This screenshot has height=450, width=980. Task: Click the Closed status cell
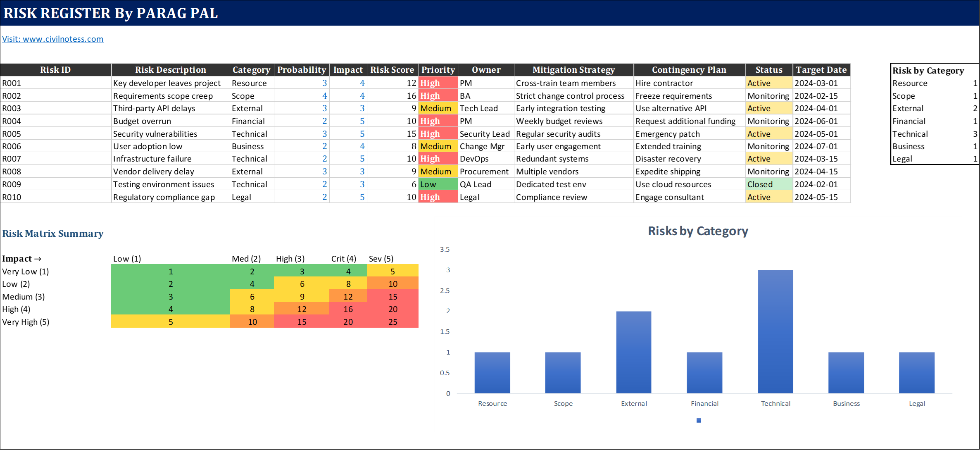(769, 184)
